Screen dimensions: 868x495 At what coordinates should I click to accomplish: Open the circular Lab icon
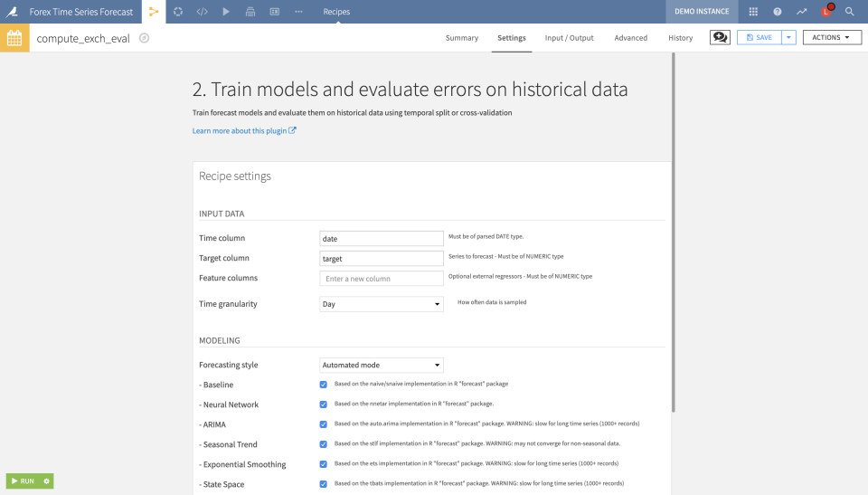[178, 11]
